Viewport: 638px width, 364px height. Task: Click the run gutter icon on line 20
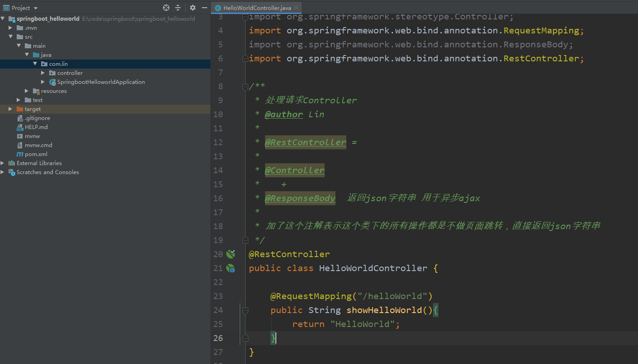tap(231, 254)
